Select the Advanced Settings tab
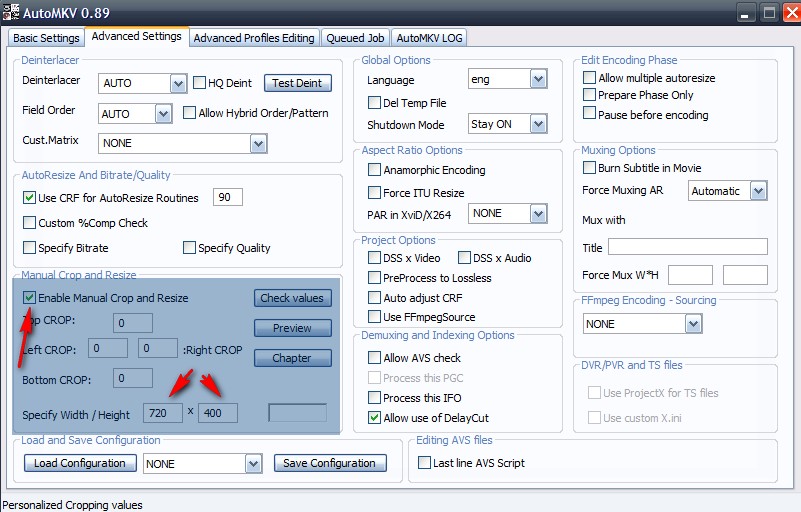 click(136, 36)
